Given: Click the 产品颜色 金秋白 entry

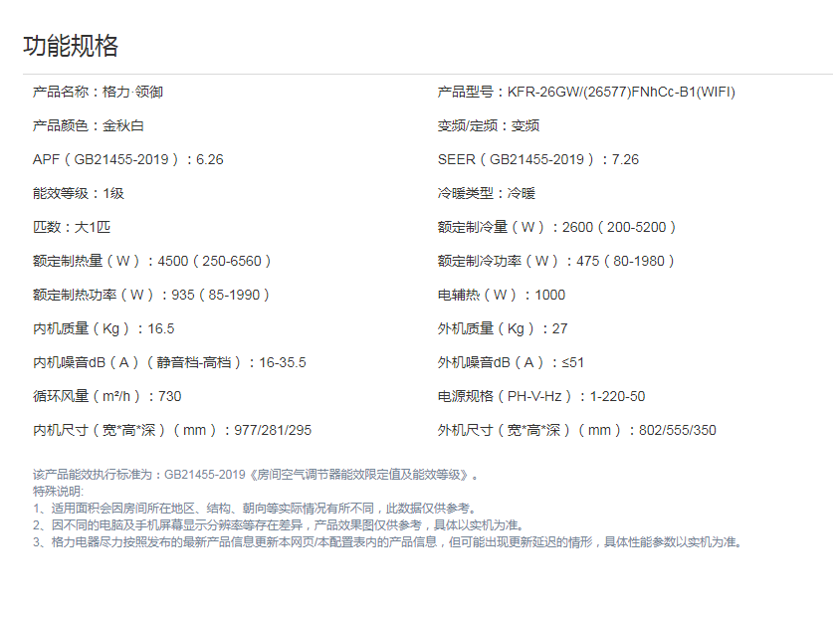Looking at the screenshot, I should pos(89,125).
